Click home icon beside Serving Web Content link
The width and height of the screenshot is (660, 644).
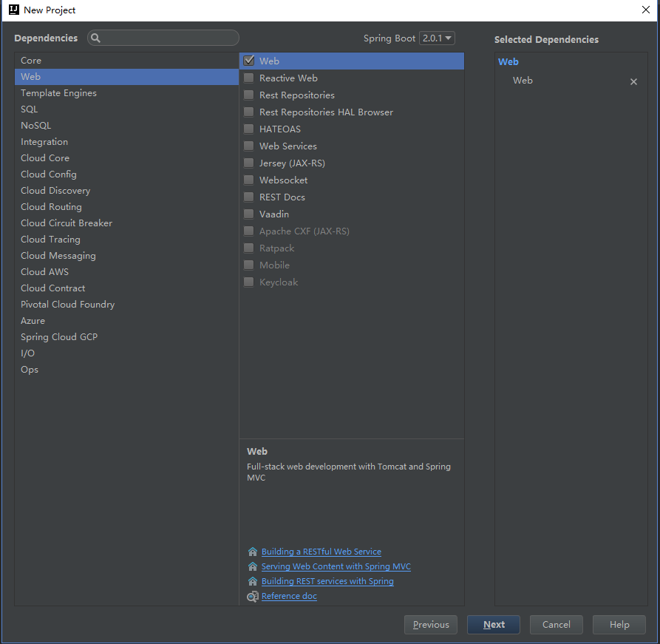tap(253, 566)
